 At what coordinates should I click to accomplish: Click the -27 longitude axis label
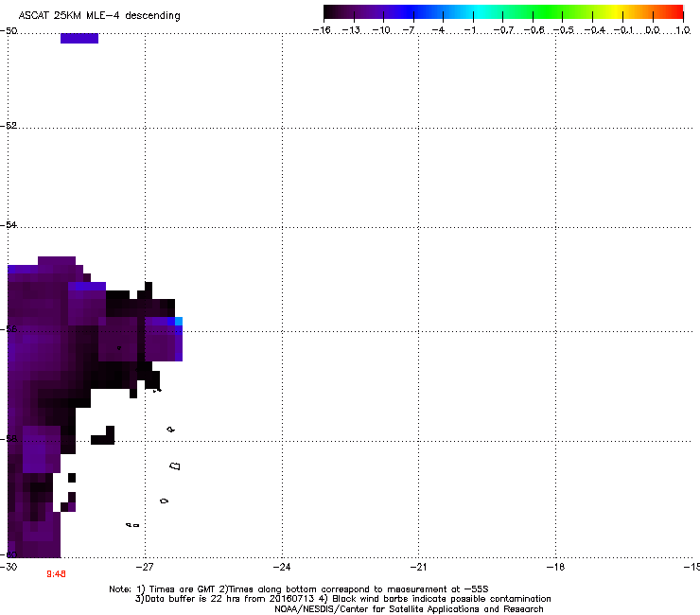[145, 567]
